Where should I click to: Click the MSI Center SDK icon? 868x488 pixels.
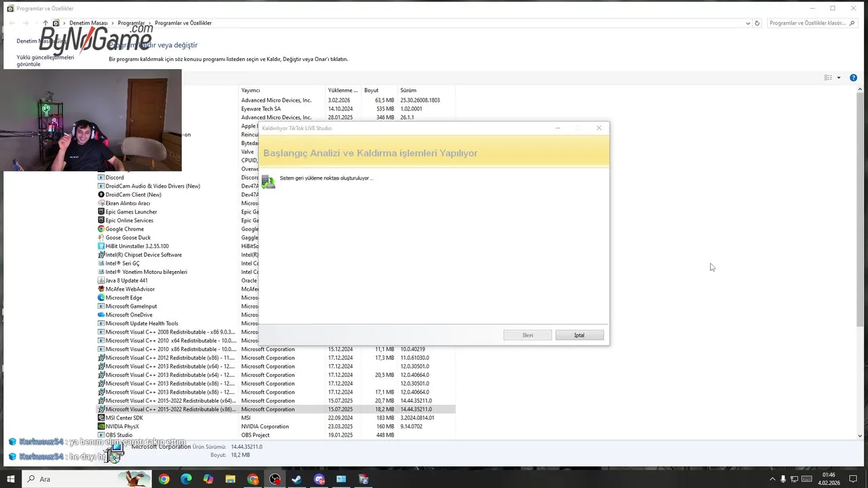101,418
